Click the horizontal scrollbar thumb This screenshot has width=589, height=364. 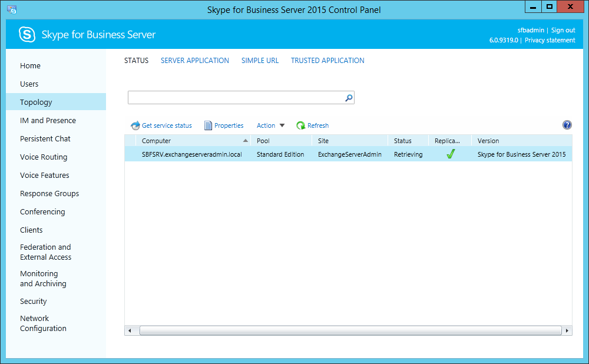click(x=350, y=330)
